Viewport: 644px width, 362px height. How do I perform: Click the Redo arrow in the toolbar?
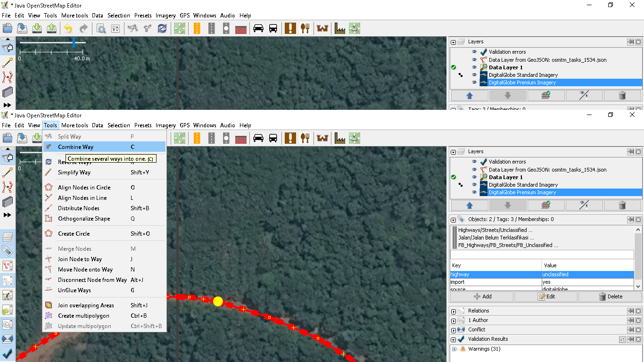click(x=83, y=29)
